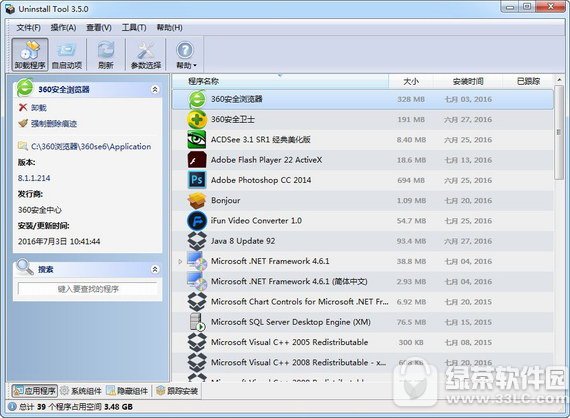The height and width of the screenshot is (418, 570).
Task: Select Adobe Flash Player 22 ActiveX
Action: point(266,160)
